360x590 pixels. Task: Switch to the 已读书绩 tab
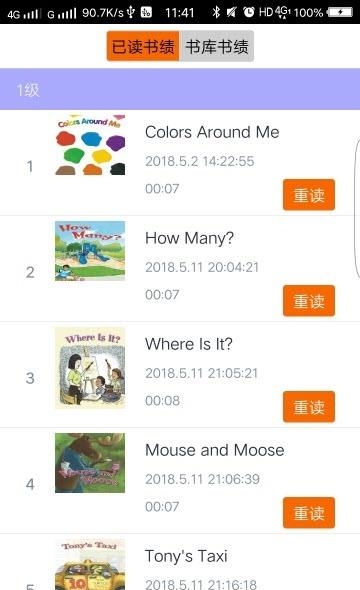coord(143,46)
